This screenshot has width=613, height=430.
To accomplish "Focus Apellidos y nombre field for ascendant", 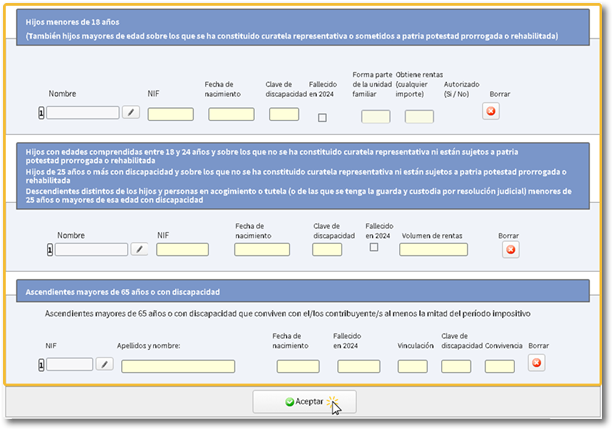I will pyautogui.click(x=178, y=366).
